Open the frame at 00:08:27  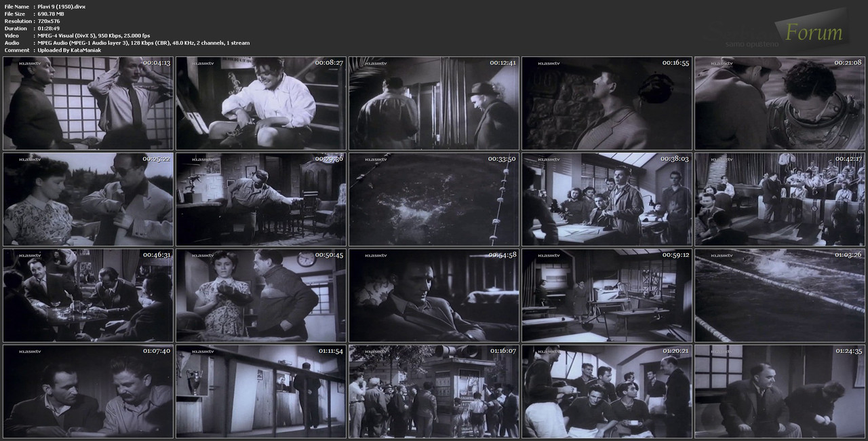tap(261, 103)
